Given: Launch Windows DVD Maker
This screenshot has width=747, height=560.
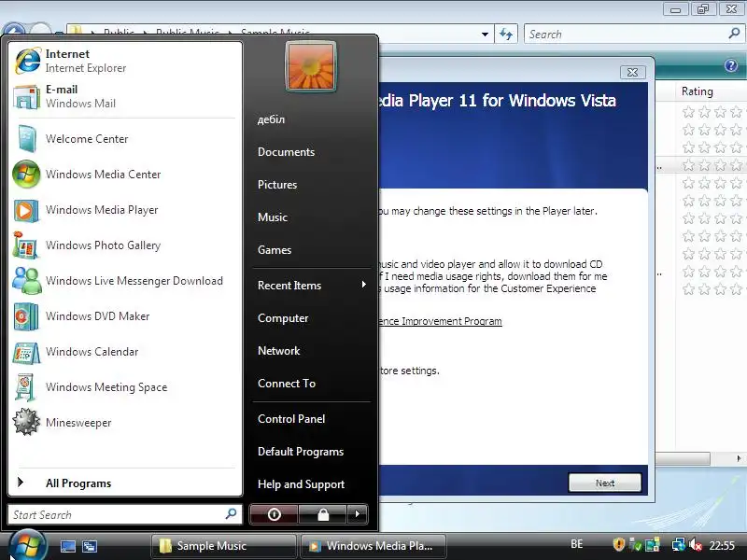Looking at the screenshot, I should [125, 316].
